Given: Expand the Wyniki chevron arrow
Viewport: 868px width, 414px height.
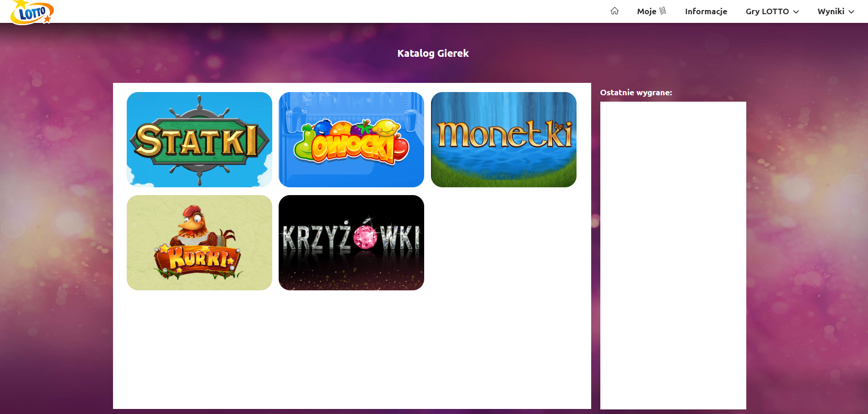Looking at the screenshot, I should click(851, 11).
